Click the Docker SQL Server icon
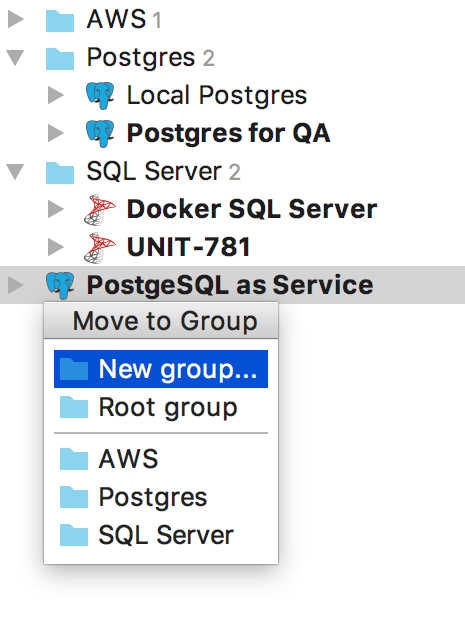This screenshot has width=465, height=630. pos(100,209)
